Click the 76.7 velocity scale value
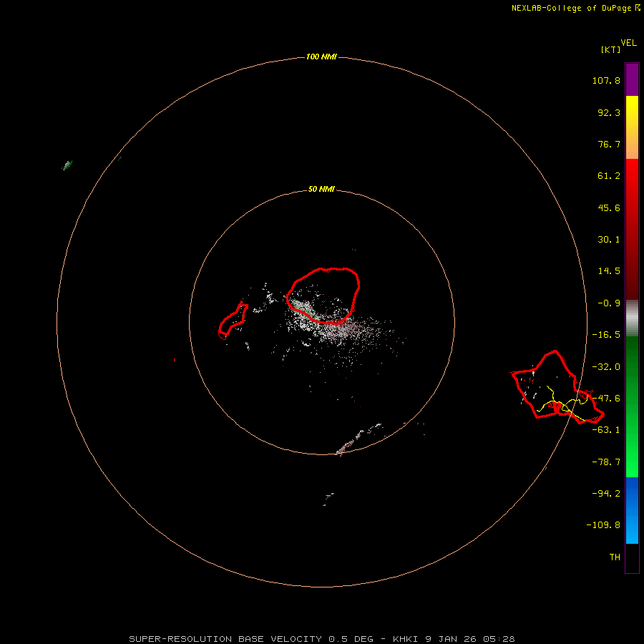This screenshot has width=644, height=644. tap(609, 144)
